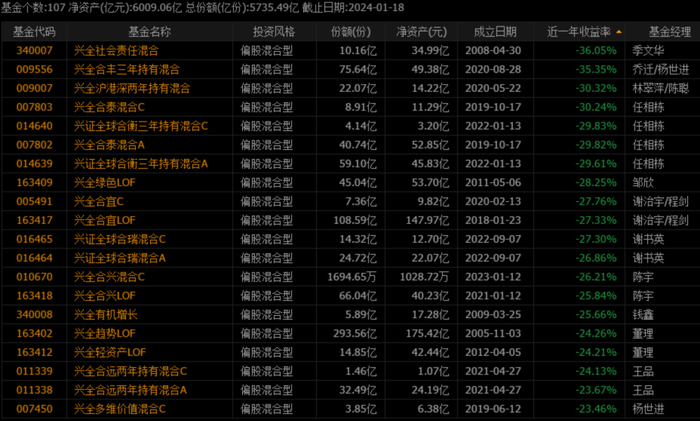Click fund code 010670
Screen dimensions: 700x421
pos(34,277)
